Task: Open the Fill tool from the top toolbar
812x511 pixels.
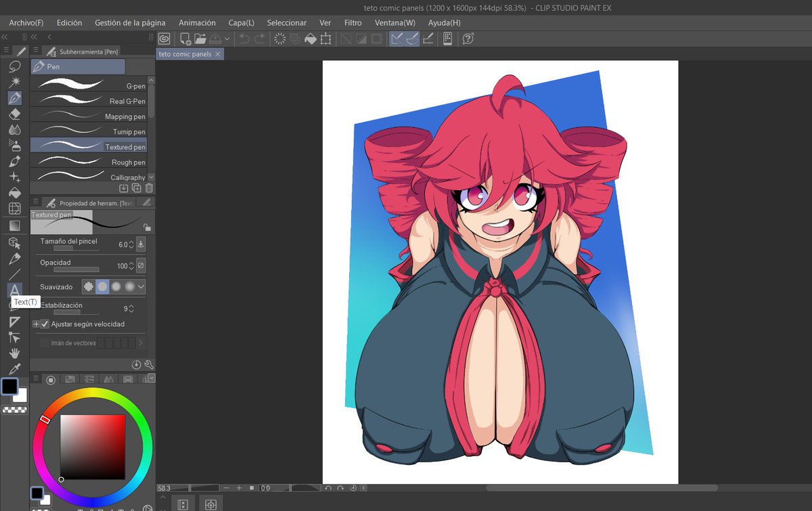Action: [x=310, y=39]
